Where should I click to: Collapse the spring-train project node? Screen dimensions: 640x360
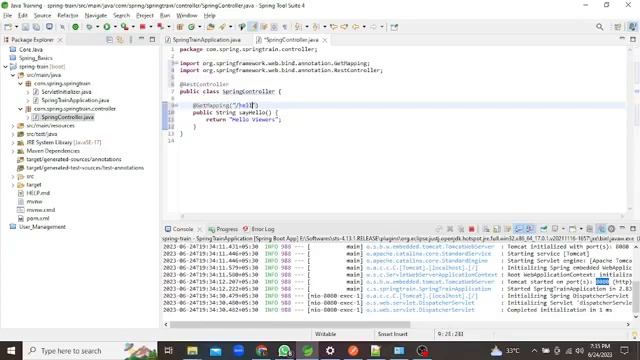[x=5, y=67]
